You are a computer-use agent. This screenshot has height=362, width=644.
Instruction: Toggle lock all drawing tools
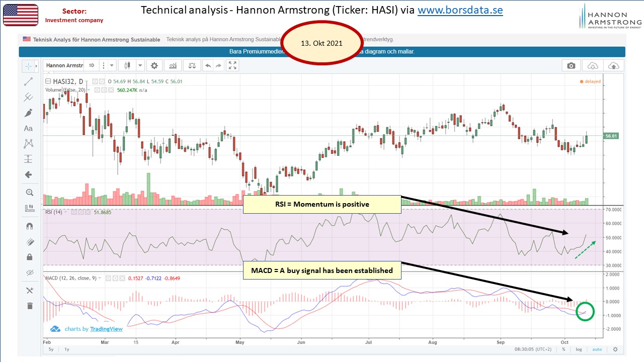point(29,257)
